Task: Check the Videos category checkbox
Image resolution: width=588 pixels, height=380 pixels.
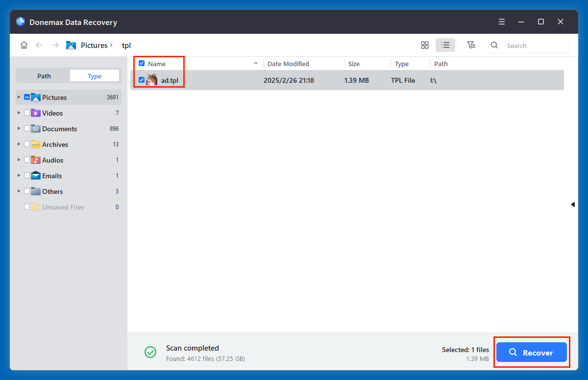Action: click(x=26, y=113)
